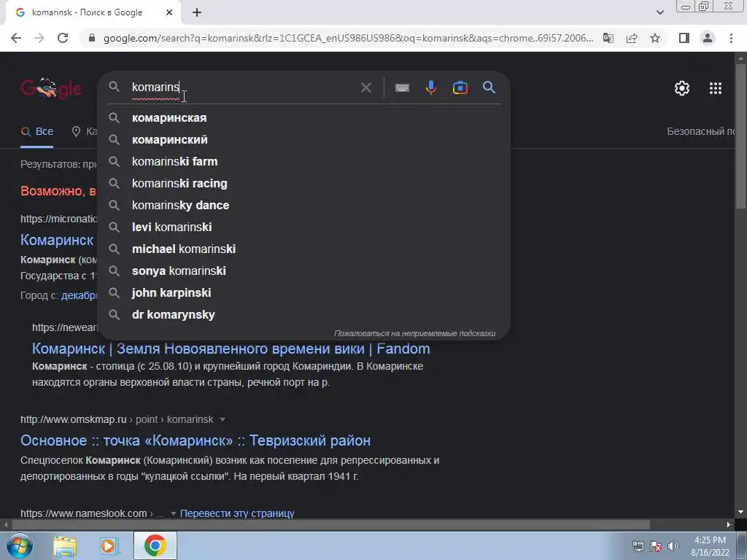The height and width of the screenshot is (560, 747).
Task: Clear the search box with the X icon
Action: coord(366,87)
